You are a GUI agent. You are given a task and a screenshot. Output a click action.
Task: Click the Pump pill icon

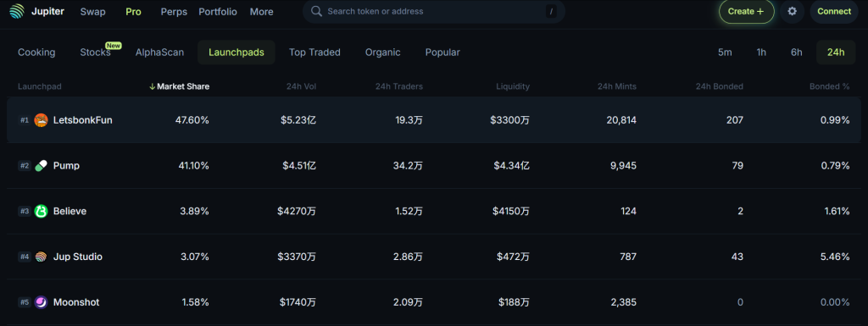pyautogui.click(x=41, y=166)
